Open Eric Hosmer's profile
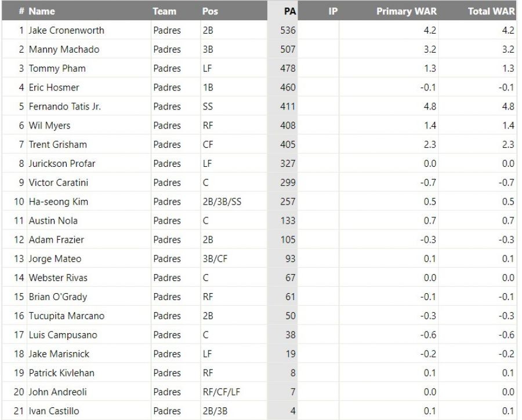522x420 pixels. click(54, 87)
